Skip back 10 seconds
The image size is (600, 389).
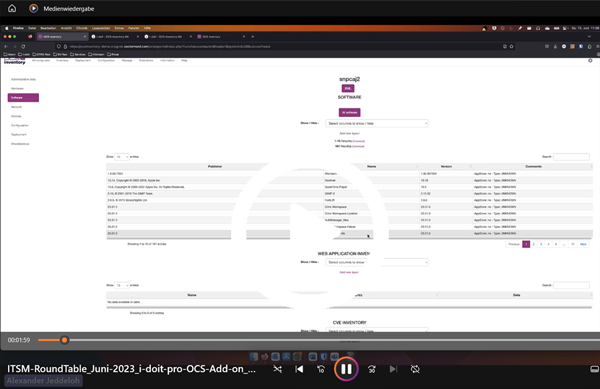(321, 369)
